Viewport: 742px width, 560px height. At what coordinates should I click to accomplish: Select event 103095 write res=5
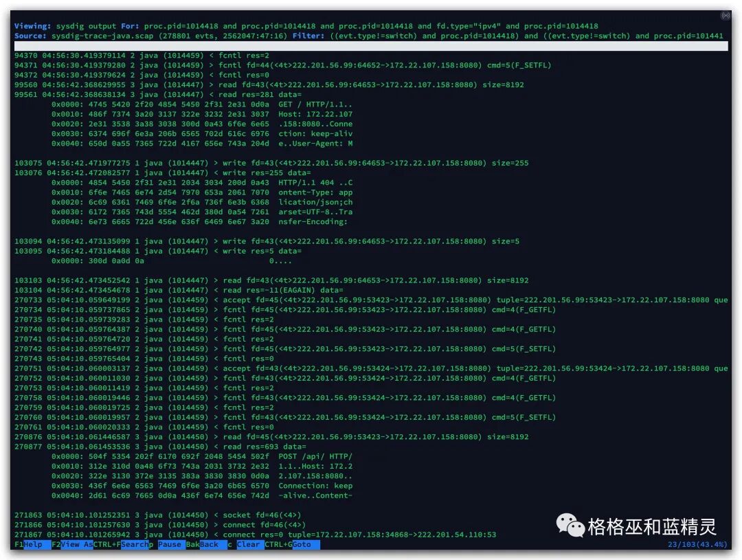(x=157, y=251)
